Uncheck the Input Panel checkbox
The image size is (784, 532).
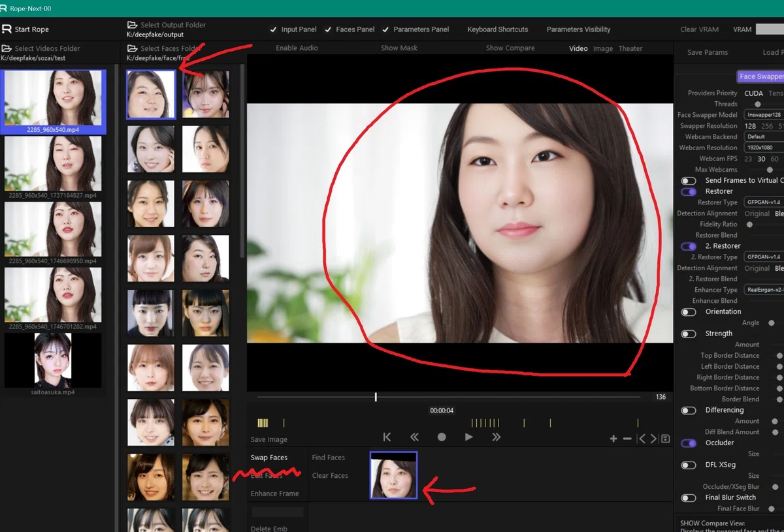coord(273,29)
